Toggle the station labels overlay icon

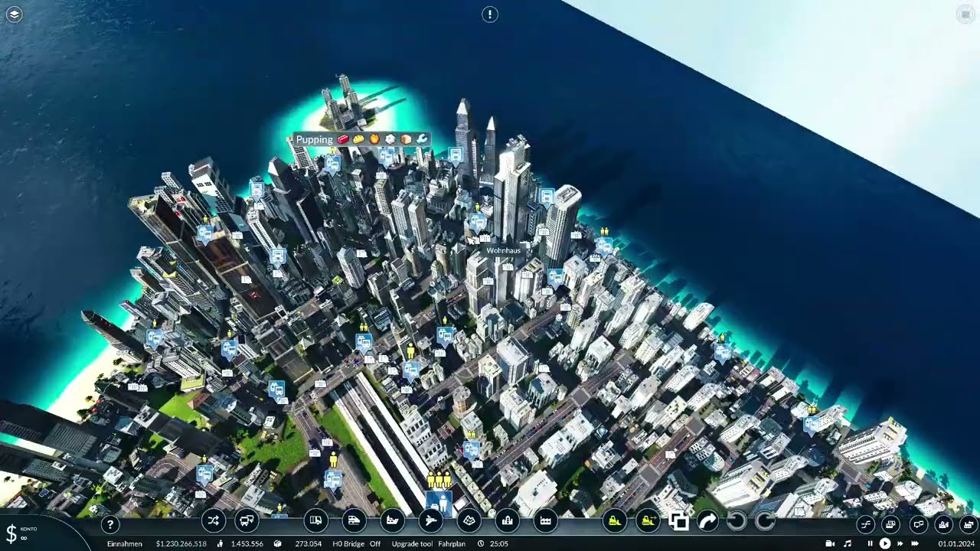[918, 524]
